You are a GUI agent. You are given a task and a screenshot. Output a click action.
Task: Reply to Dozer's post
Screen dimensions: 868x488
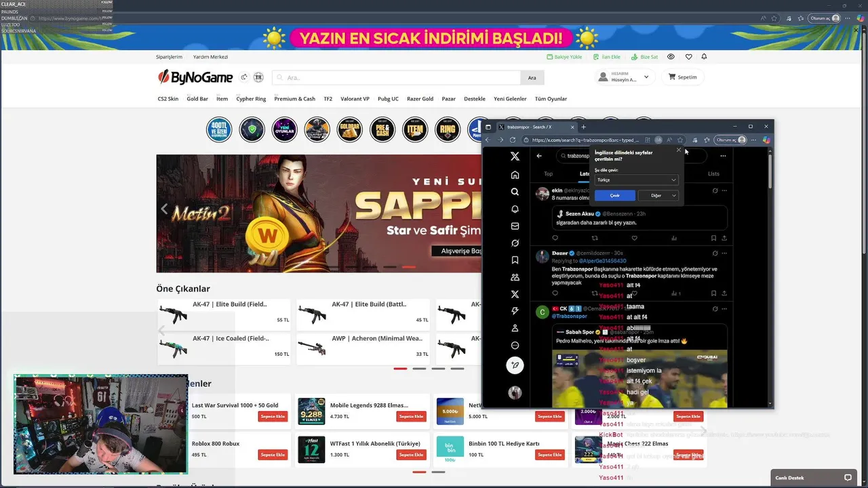pyautogui.click(x=555, y=293)
